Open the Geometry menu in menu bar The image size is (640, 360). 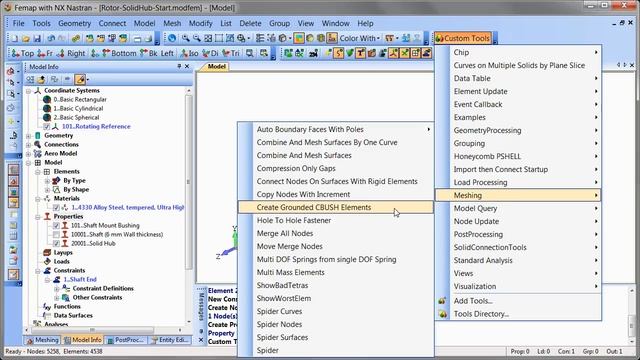[x=74, y=23]
